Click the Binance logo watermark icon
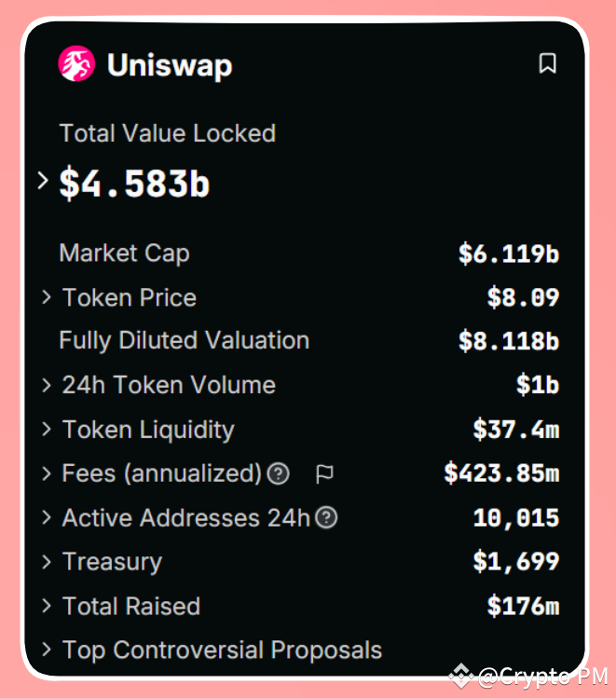 [459, 676]
